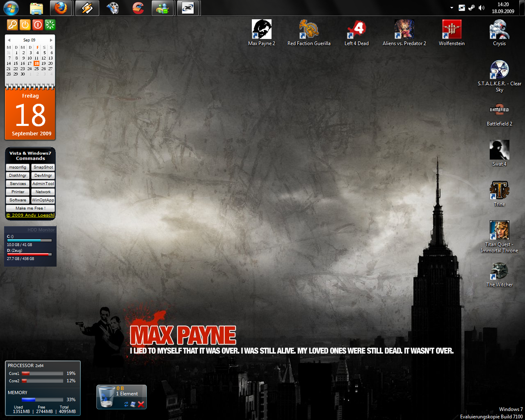525x420 pixels.
Task: Open Wolfenstein desktop shortcut
Action: [452, 33]
